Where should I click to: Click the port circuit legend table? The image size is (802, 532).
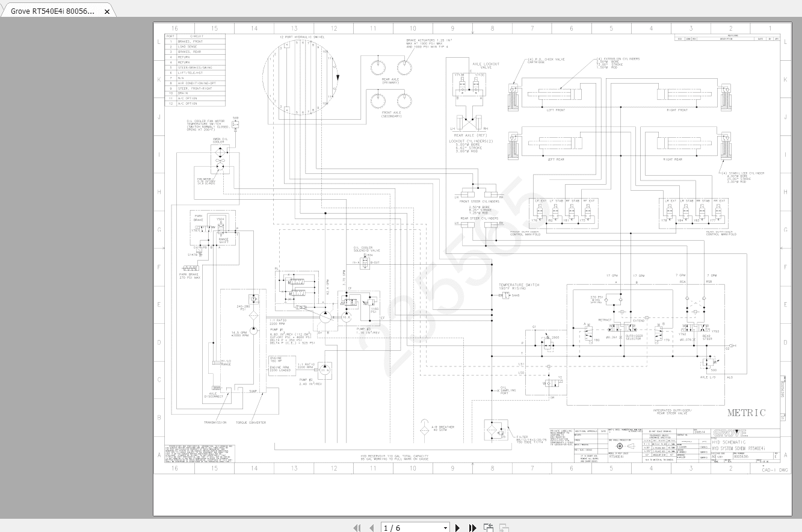click(x=194, y=71)
